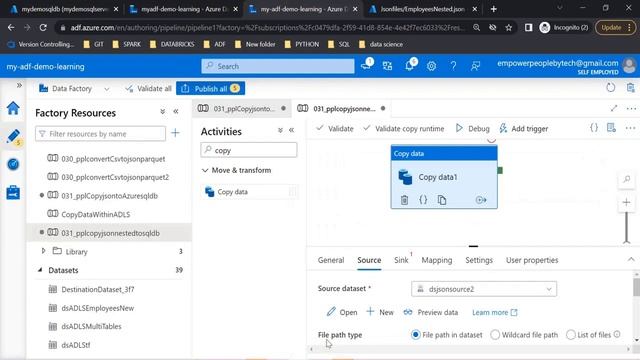Click the Publish all button
Viewport: 640px width, 360px height.
(211, 89)
